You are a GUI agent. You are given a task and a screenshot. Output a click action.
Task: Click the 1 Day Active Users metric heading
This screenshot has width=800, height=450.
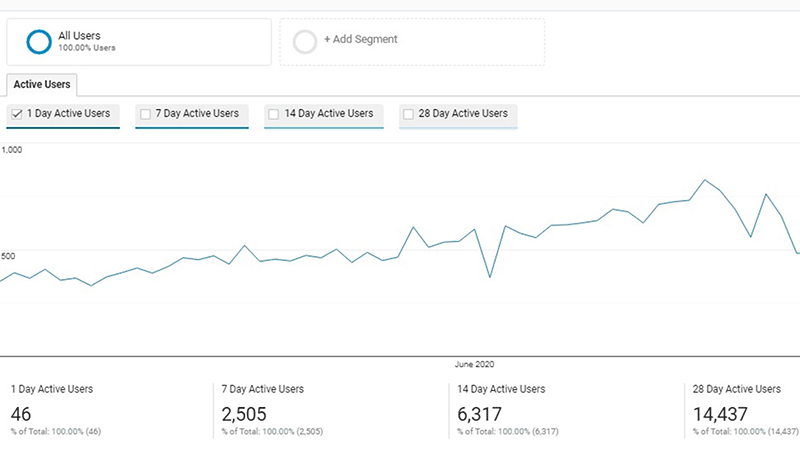click(52, 389)
